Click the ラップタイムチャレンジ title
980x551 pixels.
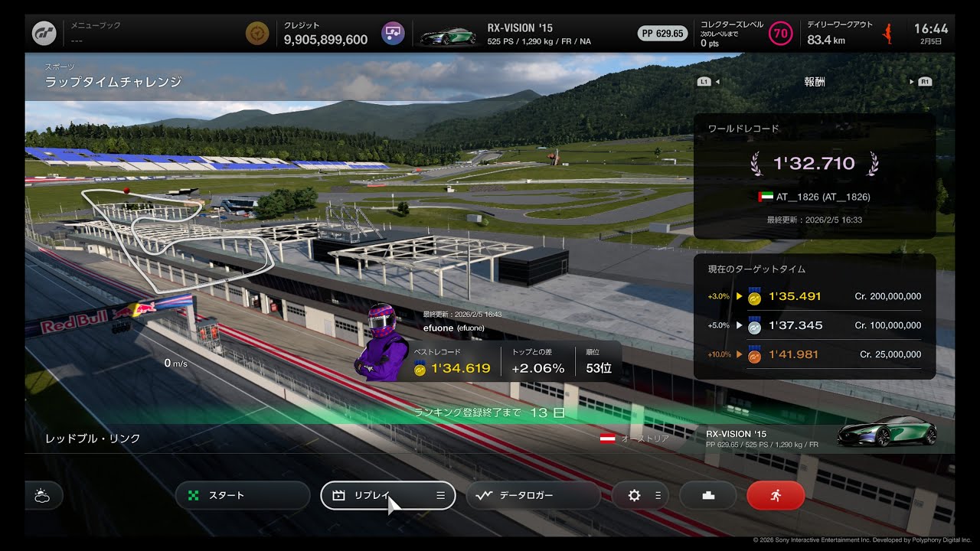[113, 82]
